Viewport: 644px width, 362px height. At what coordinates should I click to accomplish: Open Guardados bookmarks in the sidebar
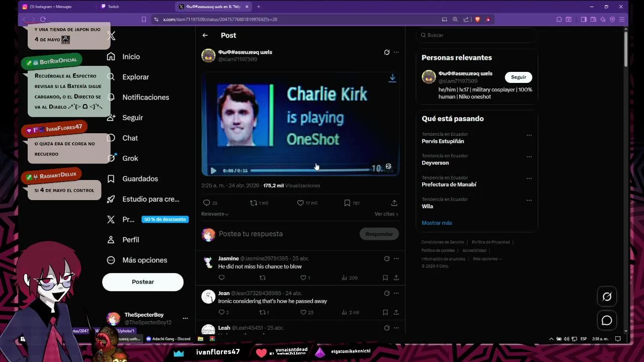click(x=139, y=178)
